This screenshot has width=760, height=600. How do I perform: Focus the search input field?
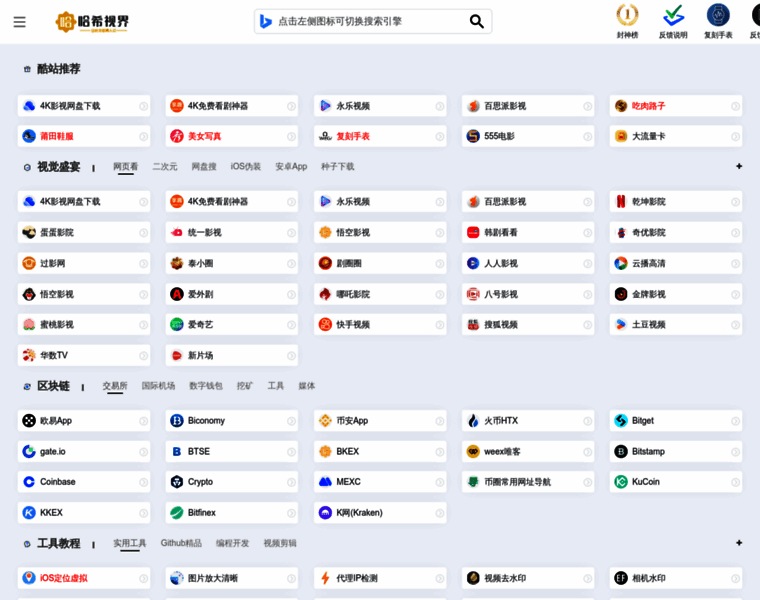371,21
